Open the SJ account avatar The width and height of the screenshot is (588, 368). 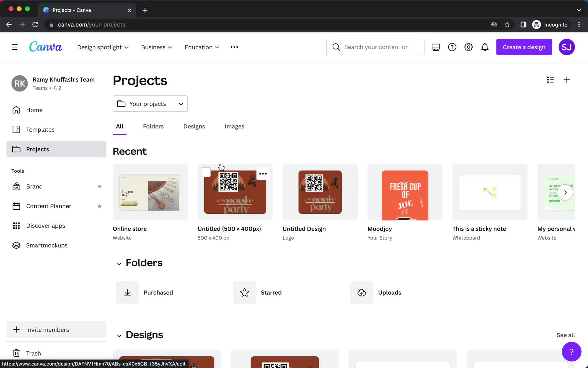tap(567, 47)
